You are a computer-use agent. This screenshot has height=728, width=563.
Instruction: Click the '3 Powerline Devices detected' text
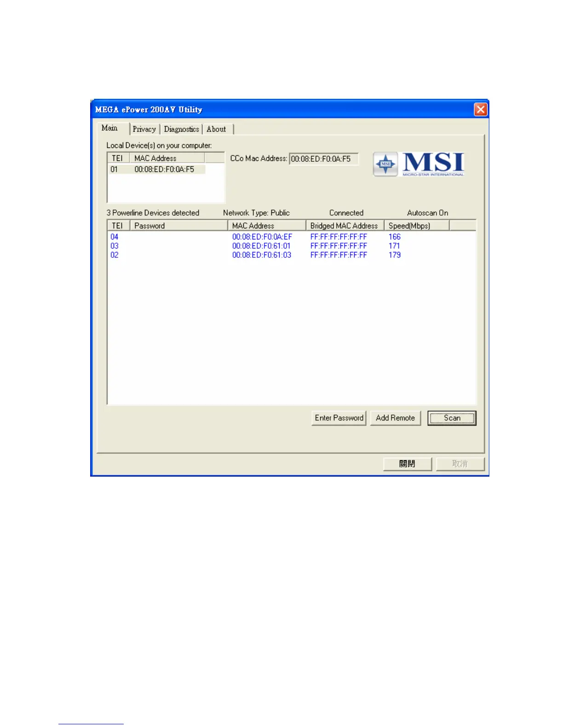(x=153, y=213)
